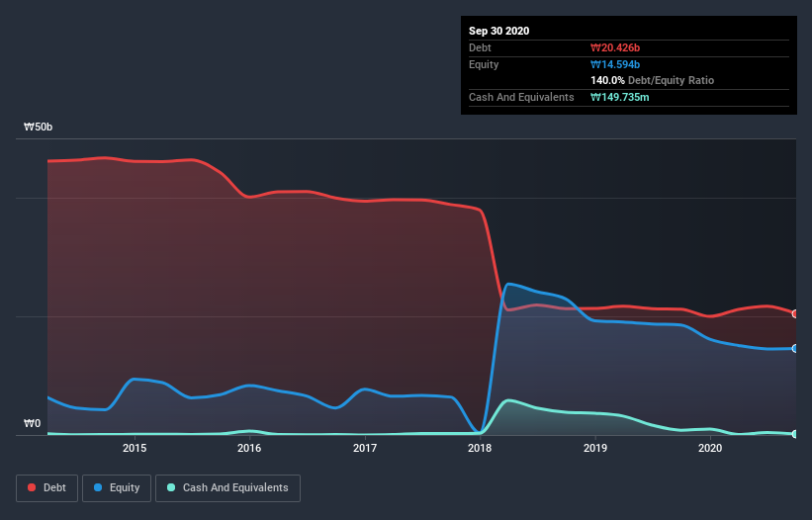Image resolution: width=812 pixels, height=520 pixels.
Task: Toggle Cash And Equivalents legend button
Action: pyautogui.click(x=227, y=488)
